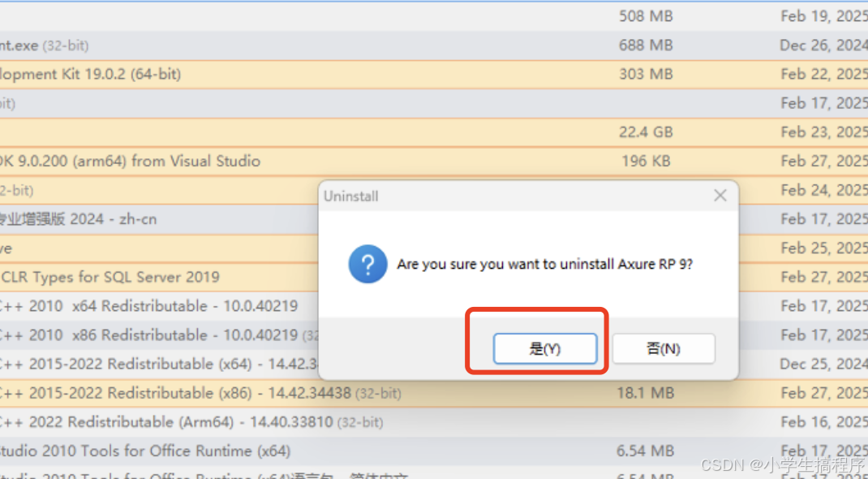Select 2015-2022 Redistributable (x64) row
Screen dimensions: 868x479
point(160,364)
